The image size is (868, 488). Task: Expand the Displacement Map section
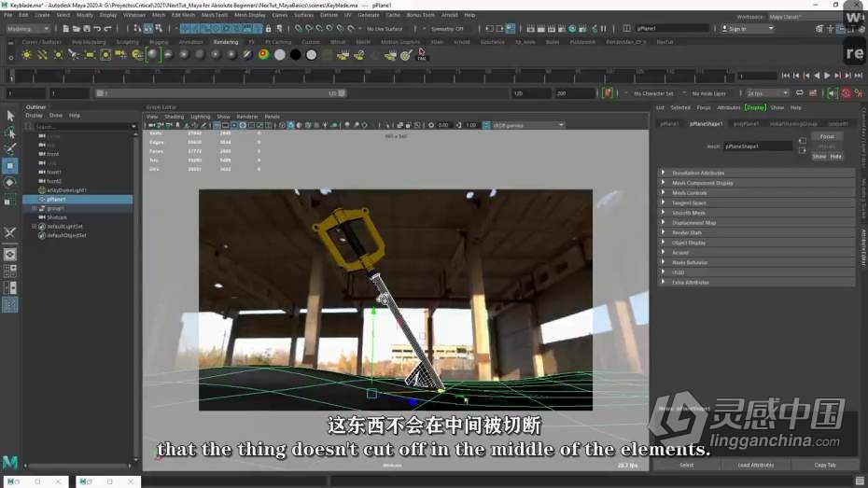[x=756, y=222]
